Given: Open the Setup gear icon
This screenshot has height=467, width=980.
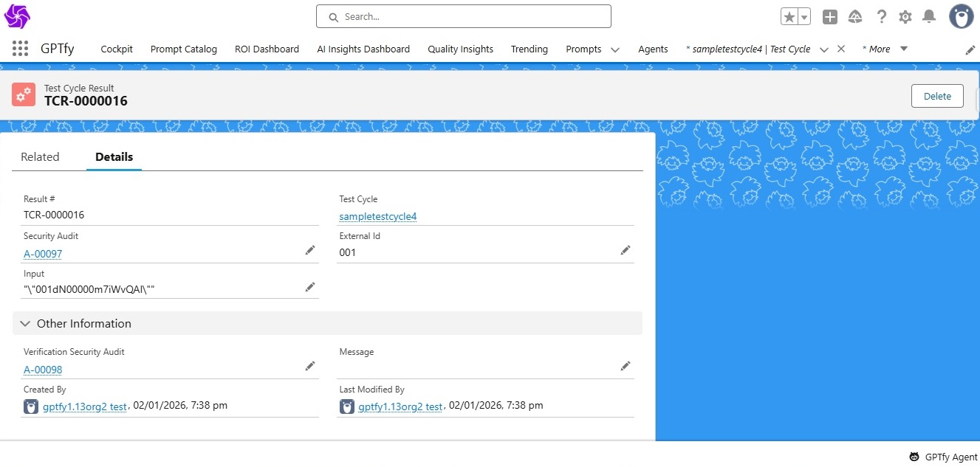Looking at the screenshot, I should click(x=905, y=17).
